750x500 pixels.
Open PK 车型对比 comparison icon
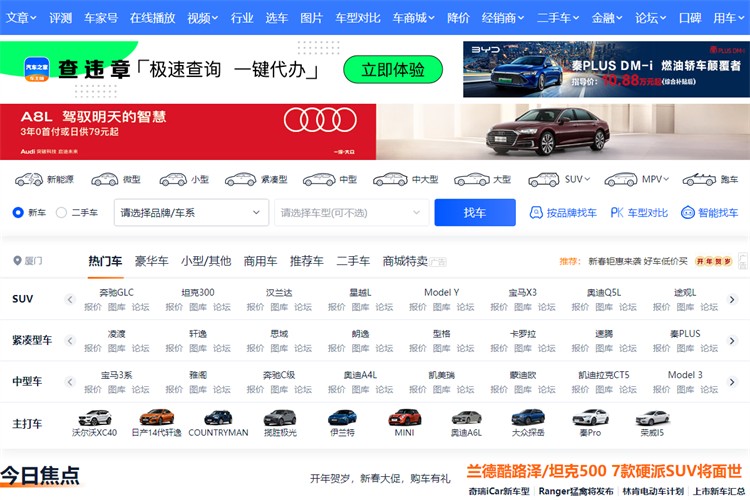617,212
